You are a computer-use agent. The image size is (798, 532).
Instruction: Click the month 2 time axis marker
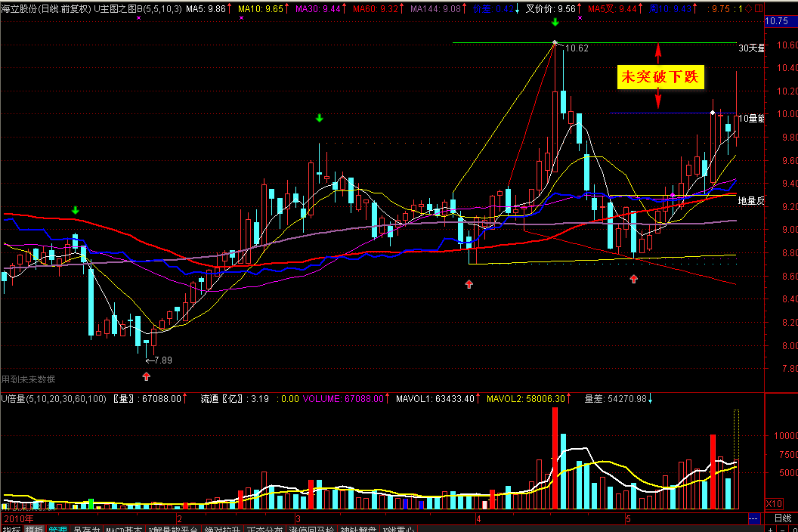179,518
